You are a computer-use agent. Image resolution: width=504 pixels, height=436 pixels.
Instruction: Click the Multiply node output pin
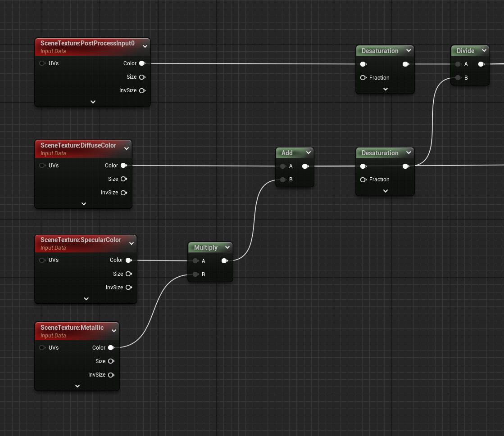click(x=225, y=261)
